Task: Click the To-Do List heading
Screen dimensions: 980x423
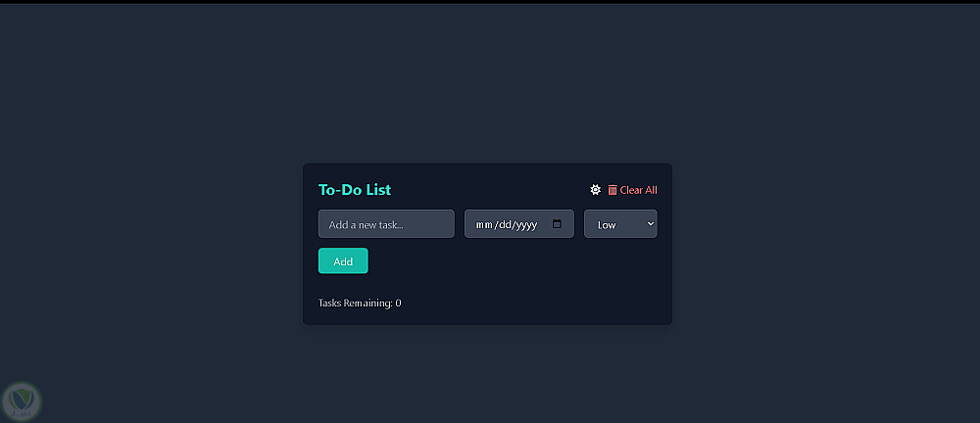Action: (x=355, y=190)
